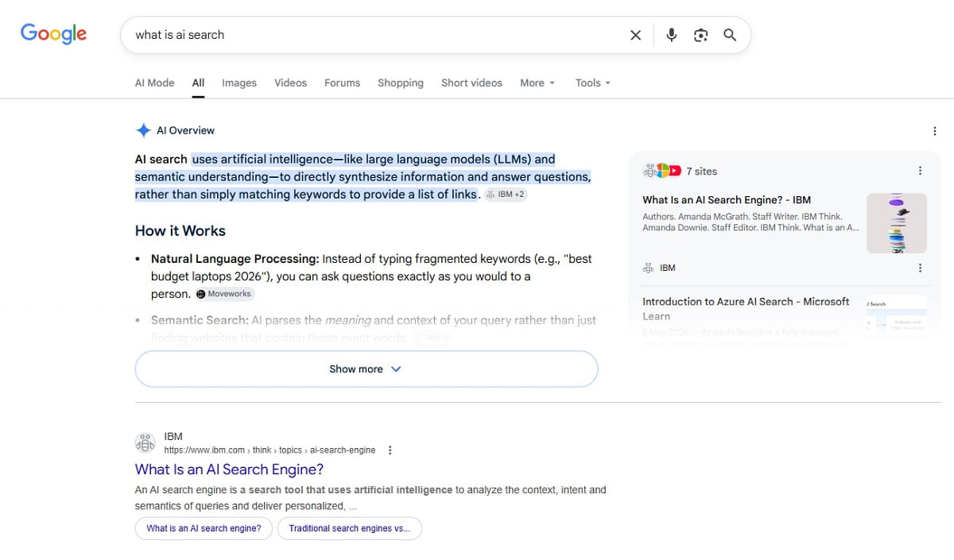Open the Images tab
Viewport: 954px width, 560px height.
pos(239,83)
